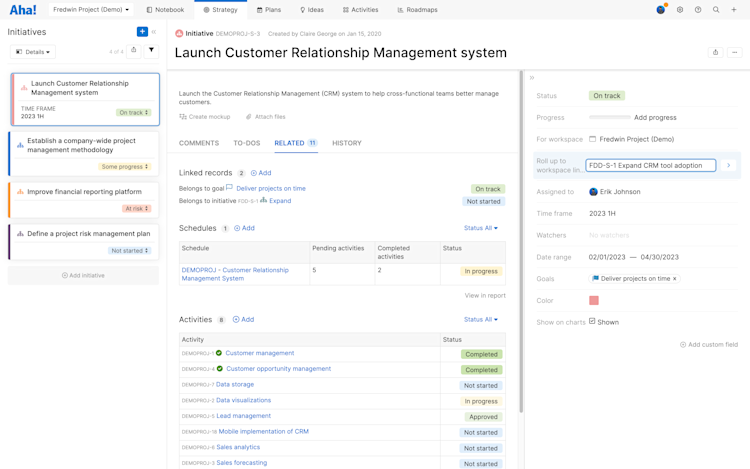The image size is (750, 469).
Task: Open the Schedules Status All dropdown
Action: (x=480, y=228)
